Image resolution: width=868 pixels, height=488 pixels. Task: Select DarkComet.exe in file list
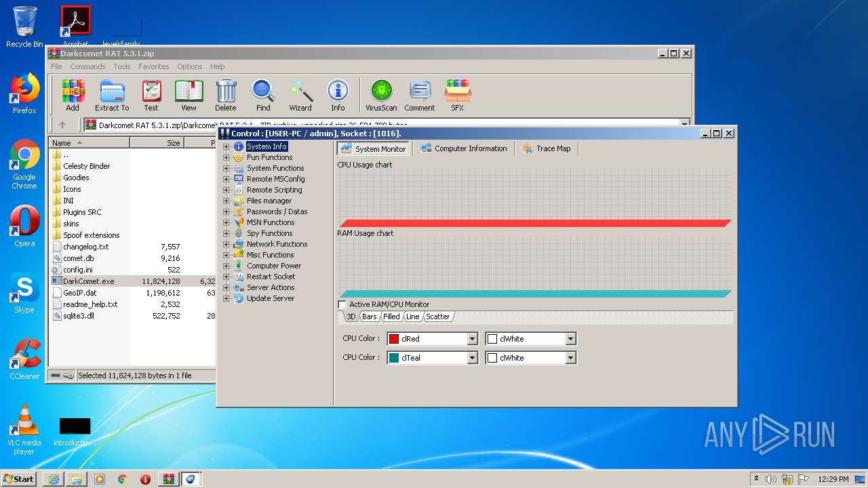click(x=89, y=281)
